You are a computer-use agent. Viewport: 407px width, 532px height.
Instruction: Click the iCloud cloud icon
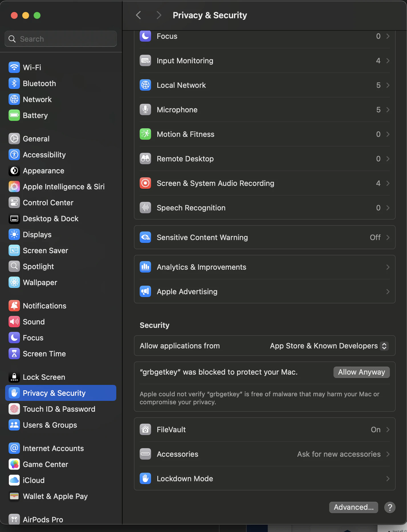(x=14, y=480)
